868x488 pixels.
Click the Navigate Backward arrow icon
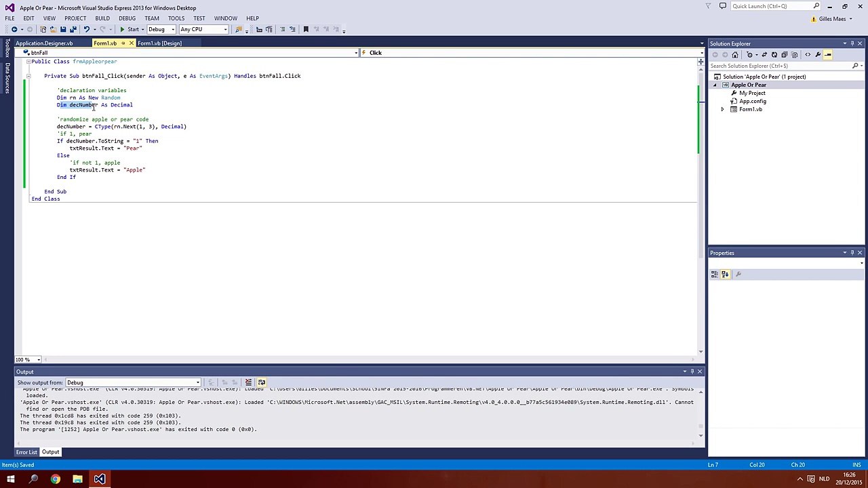pos(14,29)
